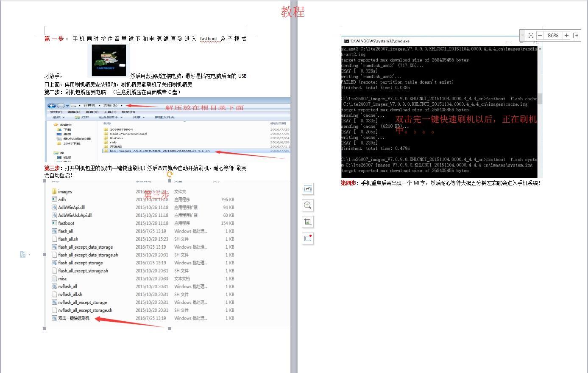Increase zoom with the plus button
Screen dimensions: 588x373
click(566, 35)
